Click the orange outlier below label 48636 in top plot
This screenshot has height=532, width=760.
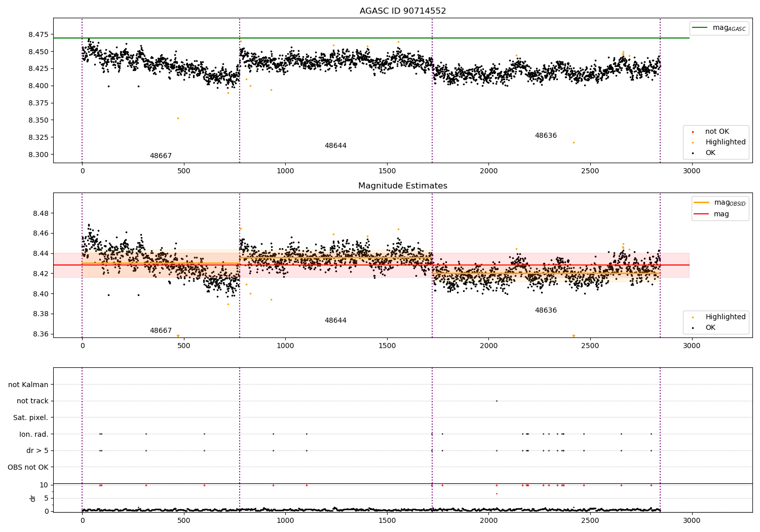click(x=574, y=142)
